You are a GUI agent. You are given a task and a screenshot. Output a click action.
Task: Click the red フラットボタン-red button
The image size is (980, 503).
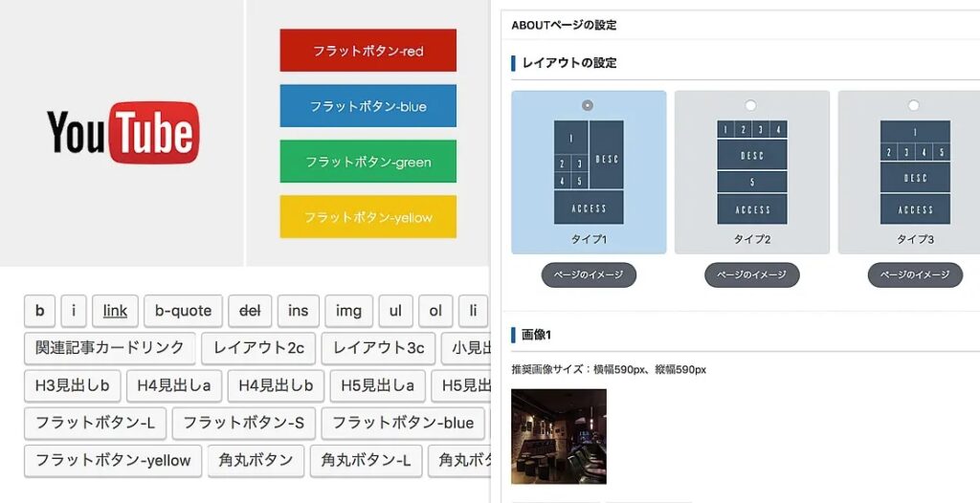pyautogui.click(x=368, y=51)
